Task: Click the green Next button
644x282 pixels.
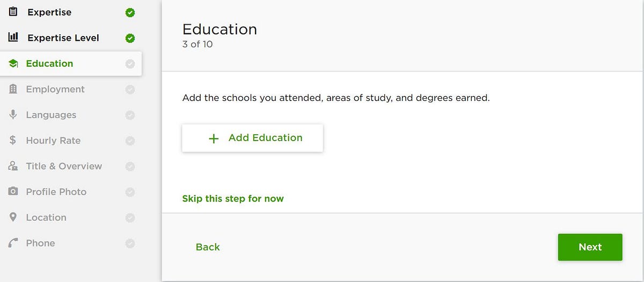Action: [590, 247]
